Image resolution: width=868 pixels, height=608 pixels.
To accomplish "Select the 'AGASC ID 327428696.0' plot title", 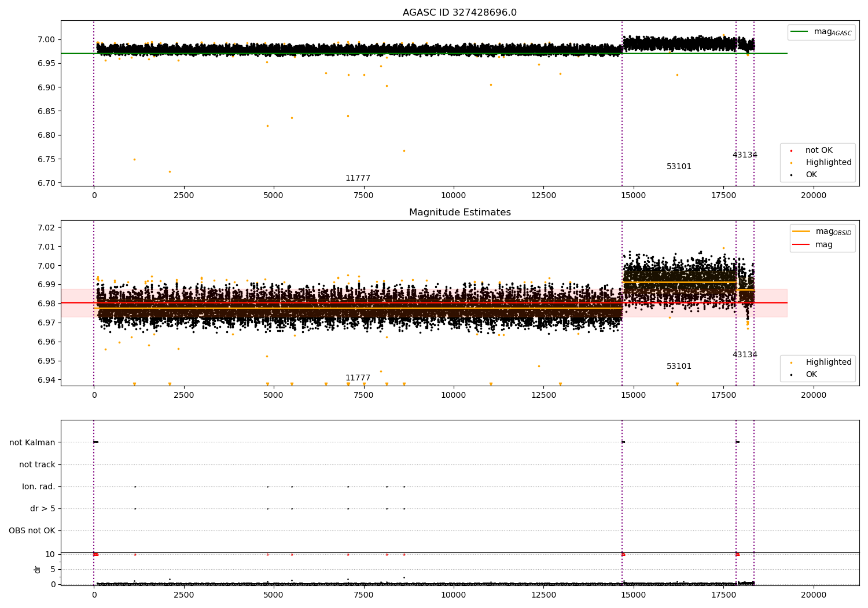I will click(x=459, y=13).
